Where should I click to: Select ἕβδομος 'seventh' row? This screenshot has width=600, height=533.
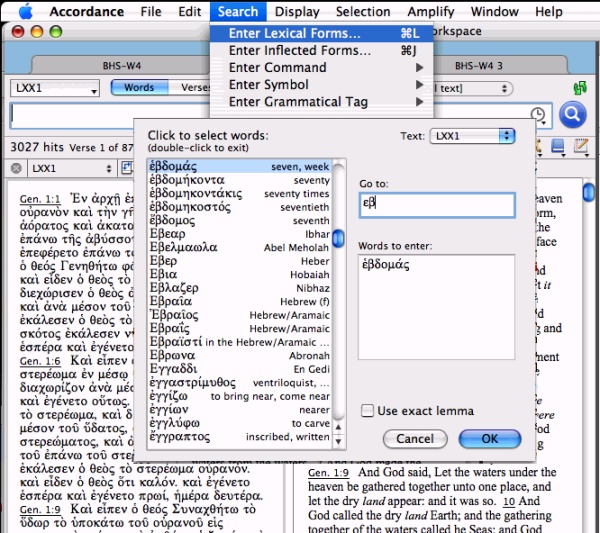(x=240, y=220)
